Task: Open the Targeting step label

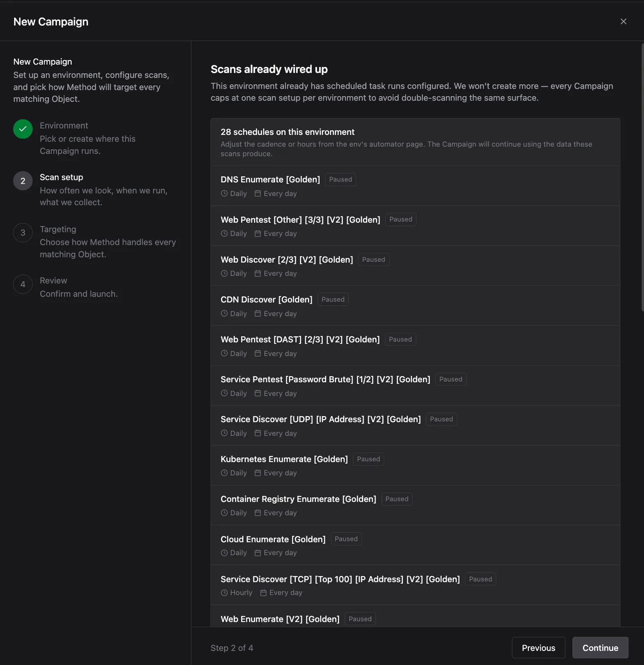Action: pos(58,229)
